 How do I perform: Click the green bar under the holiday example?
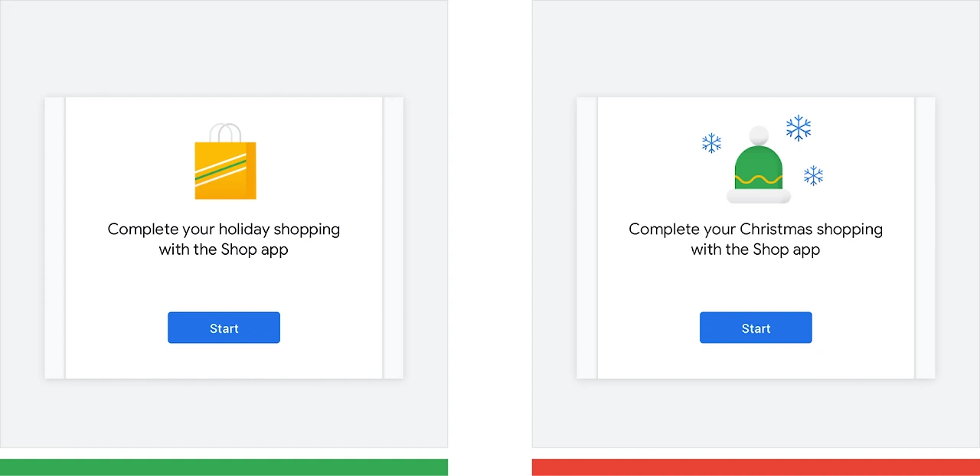(x=224, y=467)
